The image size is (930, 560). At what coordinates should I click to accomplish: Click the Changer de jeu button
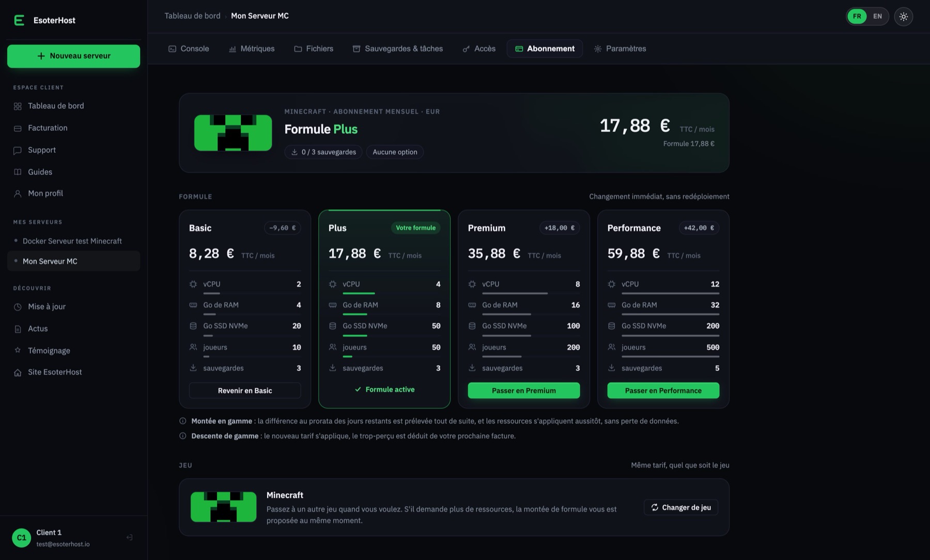coord(681,507)
